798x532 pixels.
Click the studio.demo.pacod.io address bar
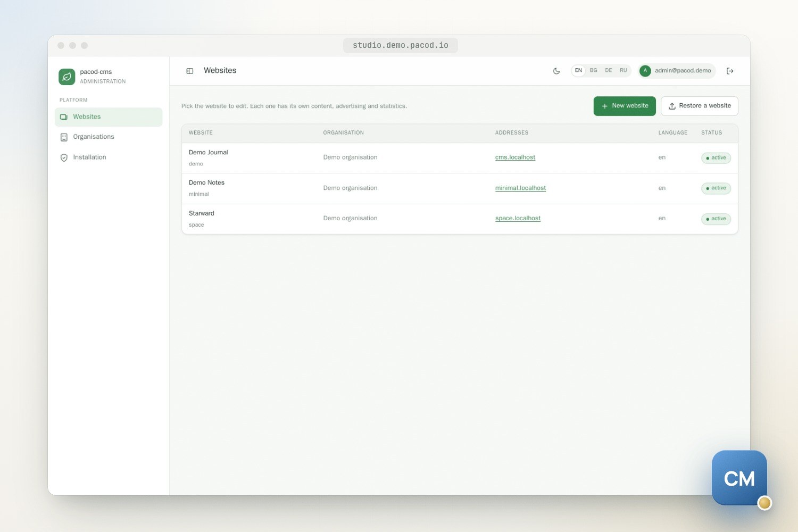[x=401, y=46]
